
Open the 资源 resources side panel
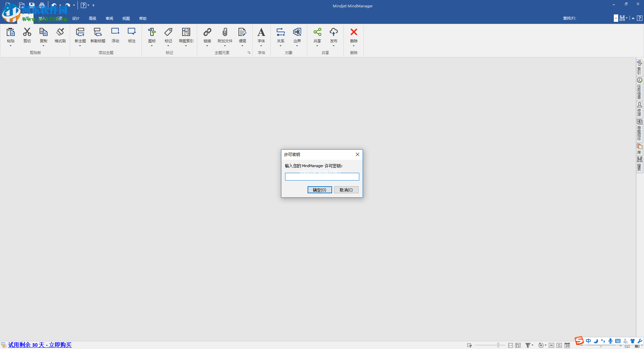[640, 109]
